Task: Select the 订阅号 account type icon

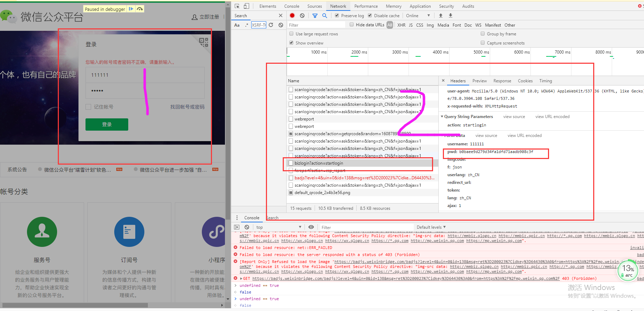Action: (129, 232)
